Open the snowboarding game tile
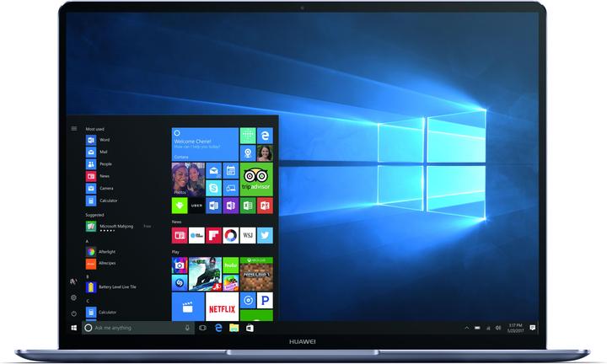 tap(205, 274)
